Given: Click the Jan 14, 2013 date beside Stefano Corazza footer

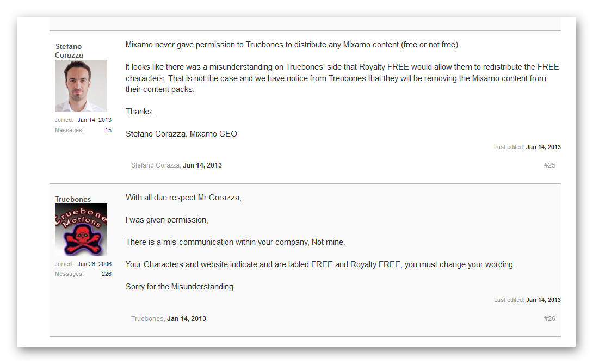Looking at the screenshot, I should tap(202, 165).
